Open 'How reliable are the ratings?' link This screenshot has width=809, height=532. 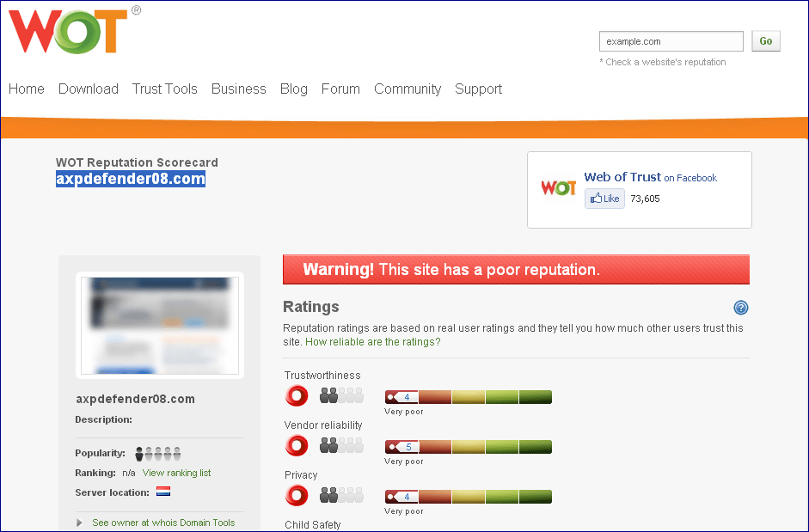[373, 341]
